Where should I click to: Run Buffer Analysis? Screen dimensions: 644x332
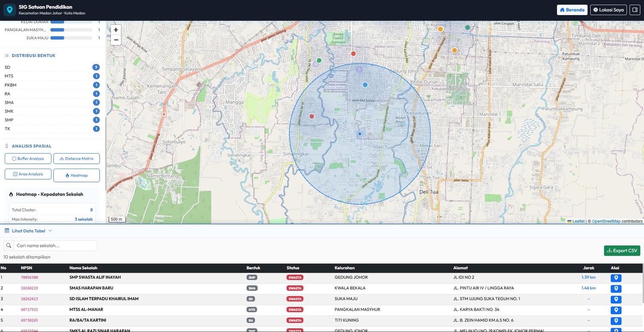click(x=28, y=159)
